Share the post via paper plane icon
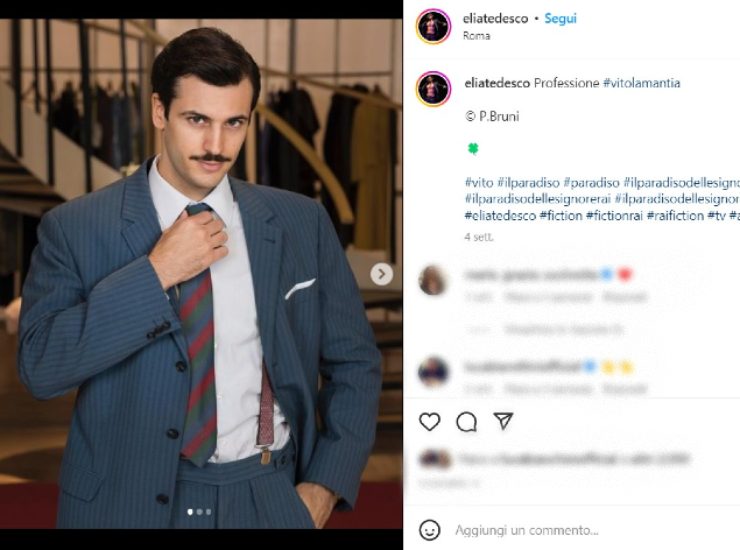The height and width of the screenshot is (550, 740). pyautogui.click(x=503, y=422)
